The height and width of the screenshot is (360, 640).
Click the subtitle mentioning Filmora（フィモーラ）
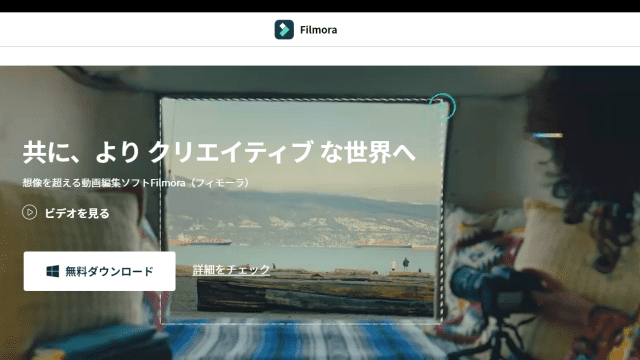(x=136, y=182)
